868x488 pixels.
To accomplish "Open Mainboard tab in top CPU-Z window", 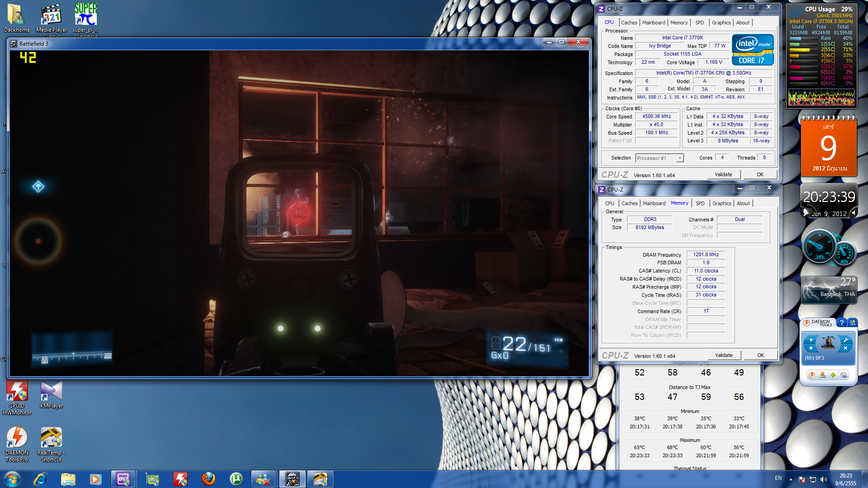I will 653,23.
